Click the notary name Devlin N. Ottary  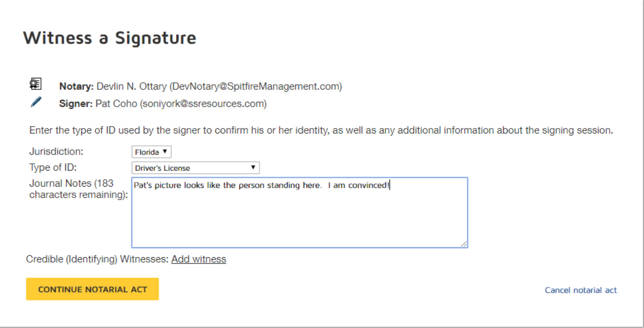click(x=132, y=86)
